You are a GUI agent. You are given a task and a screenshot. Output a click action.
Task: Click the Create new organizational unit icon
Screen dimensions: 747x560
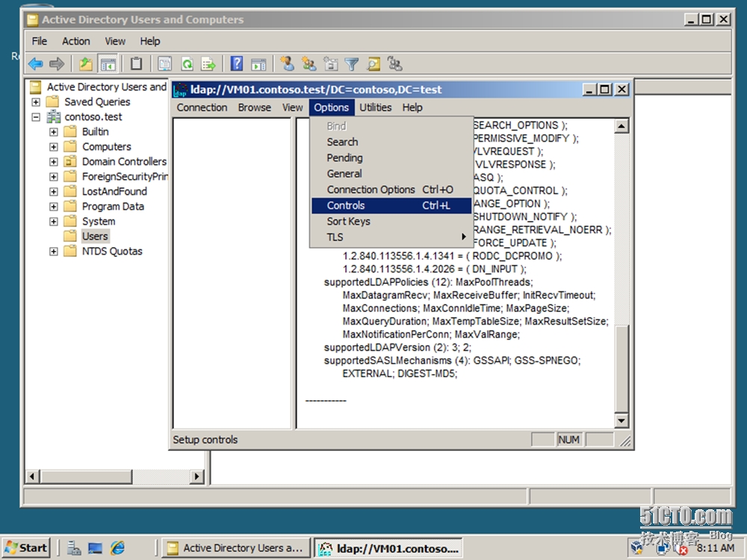[331, 63]
